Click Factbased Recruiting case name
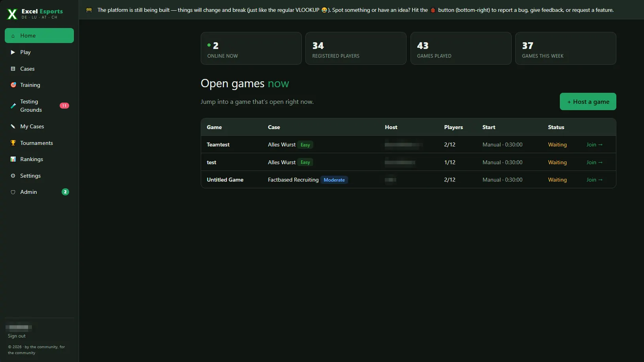The width and height of the screenshot is (644, 362). point(293,180)
